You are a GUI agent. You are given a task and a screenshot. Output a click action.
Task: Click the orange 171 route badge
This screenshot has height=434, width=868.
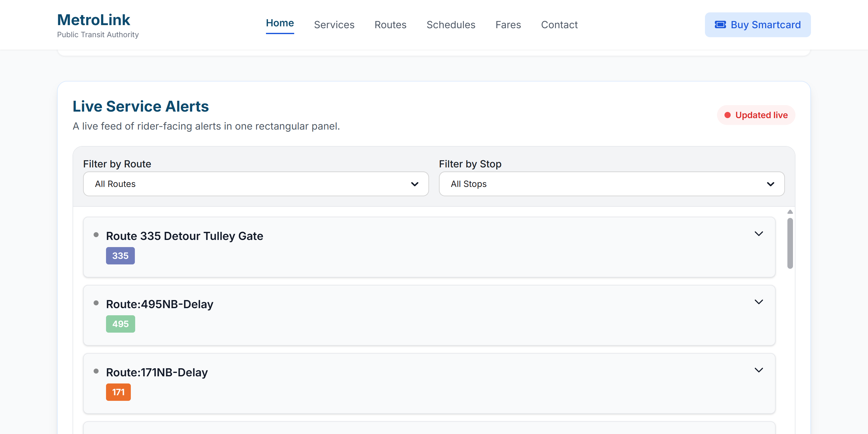point(118,392)
